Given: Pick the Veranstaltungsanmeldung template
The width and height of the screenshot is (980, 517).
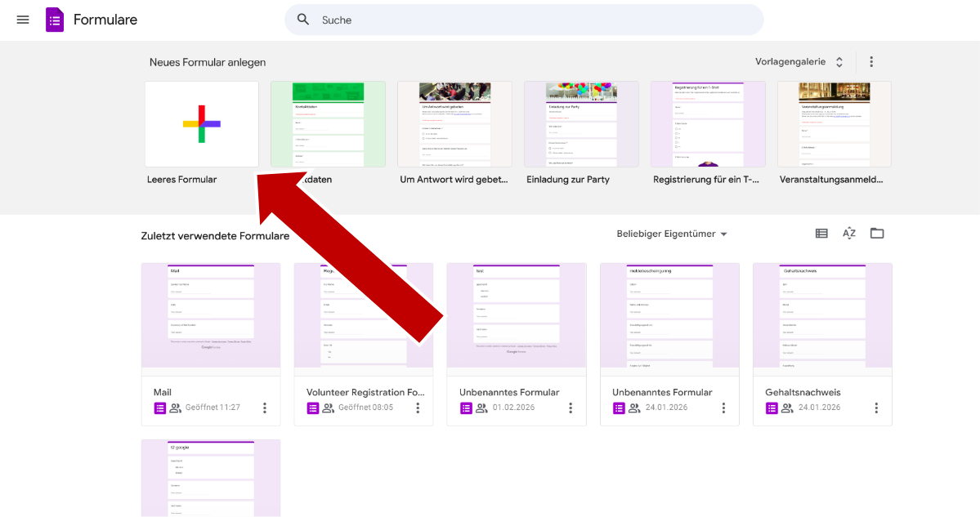Looking at the screenshot, I should pyautogui.click(x=834, y=124).
